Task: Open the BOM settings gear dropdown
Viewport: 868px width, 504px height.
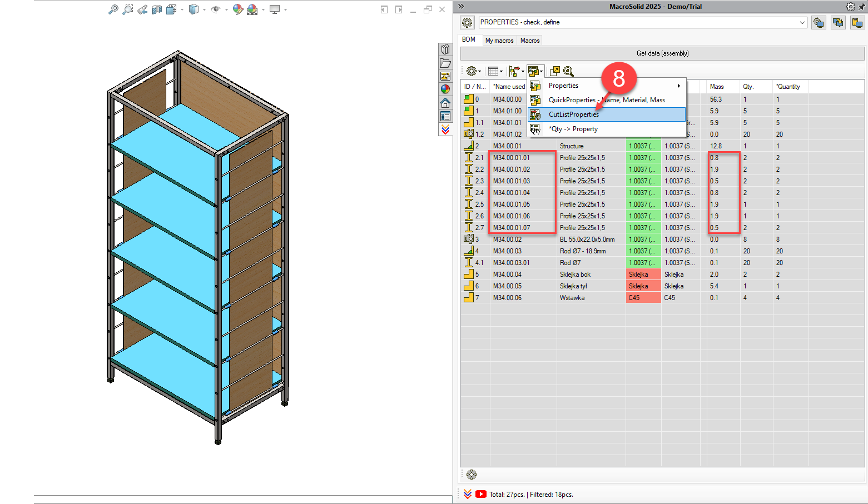Action: [x=473, y=71]
